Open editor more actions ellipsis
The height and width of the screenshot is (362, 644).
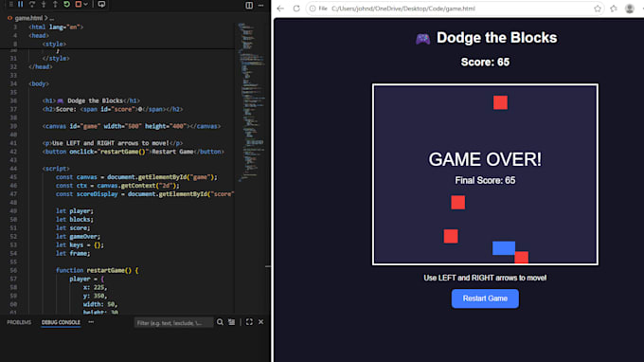coord(260,6)
